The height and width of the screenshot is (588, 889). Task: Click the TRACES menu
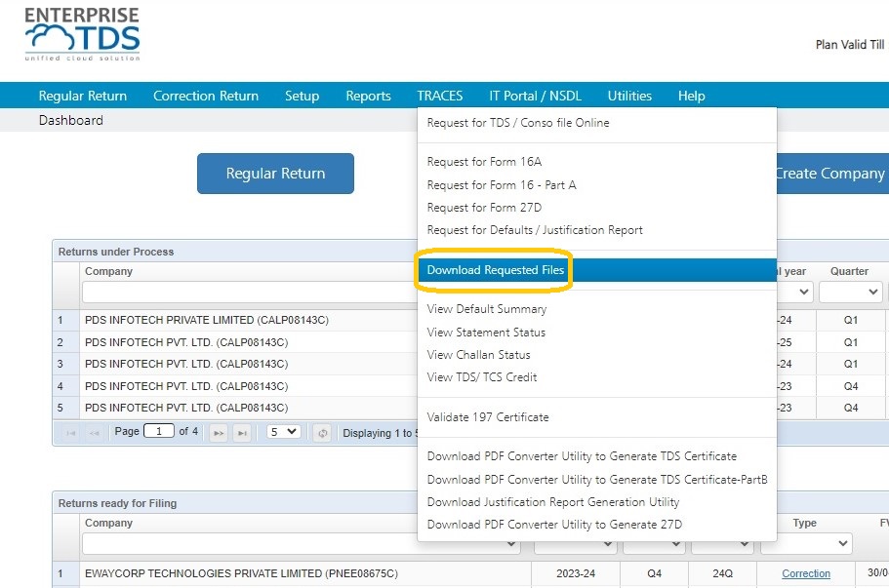coord(440,96)
